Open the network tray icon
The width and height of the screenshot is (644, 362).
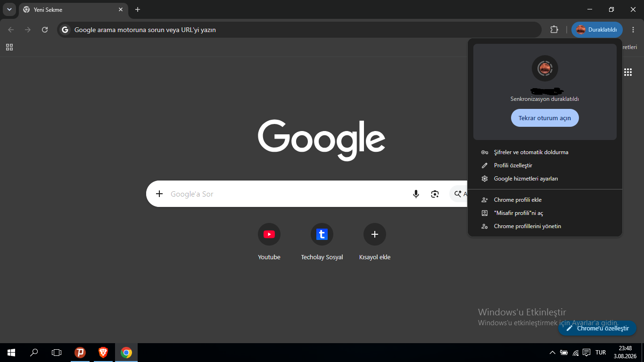click(x=575, y=353)
